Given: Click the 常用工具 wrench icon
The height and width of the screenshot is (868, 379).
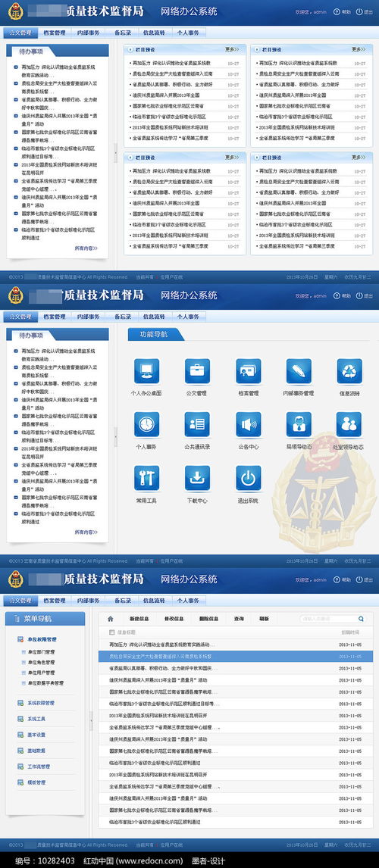Looking at the screenshot, I should tap(146, 478).
